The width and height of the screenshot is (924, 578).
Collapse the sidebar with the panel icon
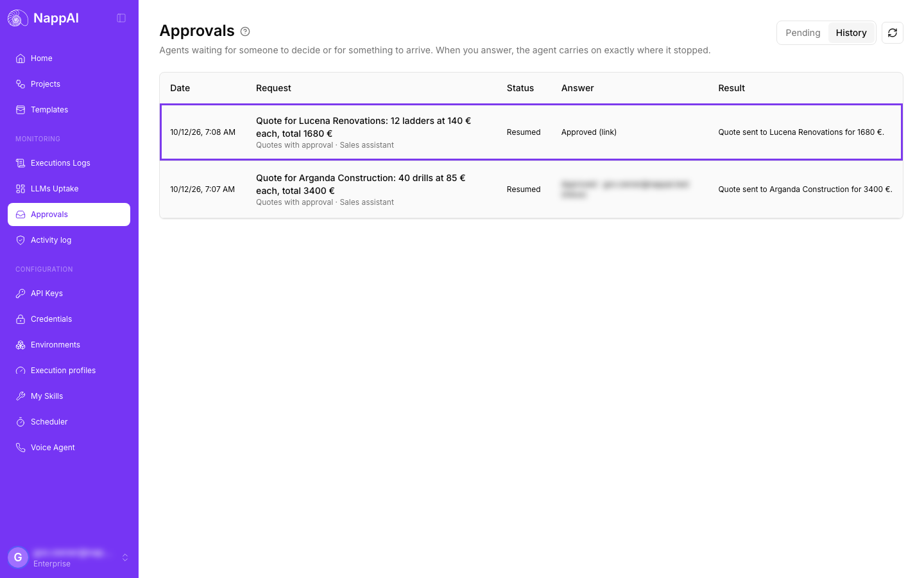(x=121, y=18)
